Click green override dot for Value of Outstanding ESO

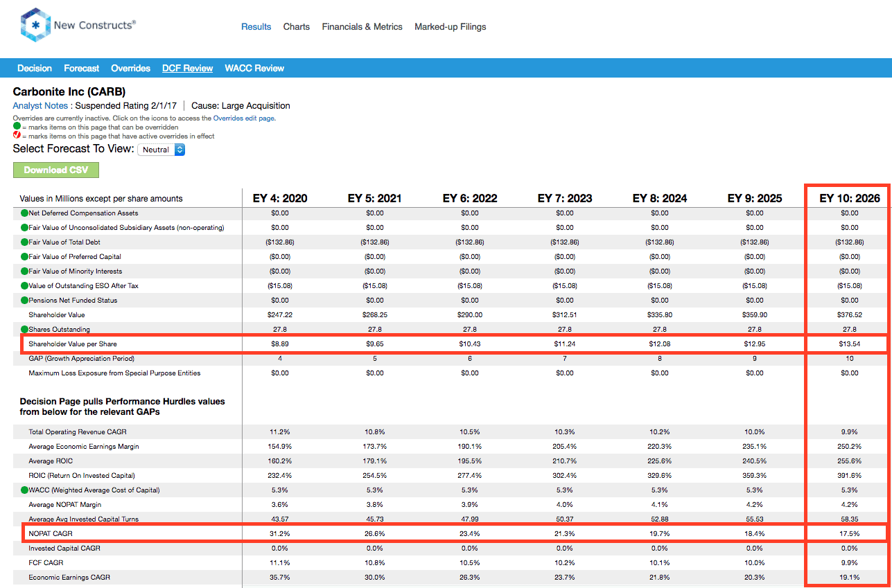24,286
